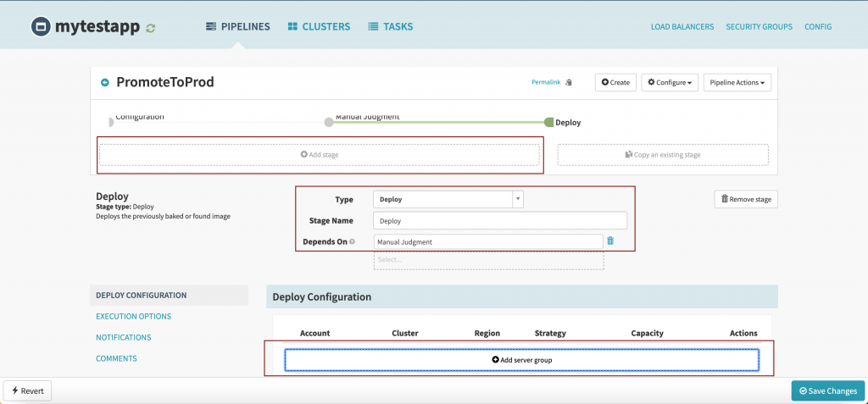The width and height of the screenshot is (868, 404).
Task: Click the Save Changes button
Action: tap(827, 390)
